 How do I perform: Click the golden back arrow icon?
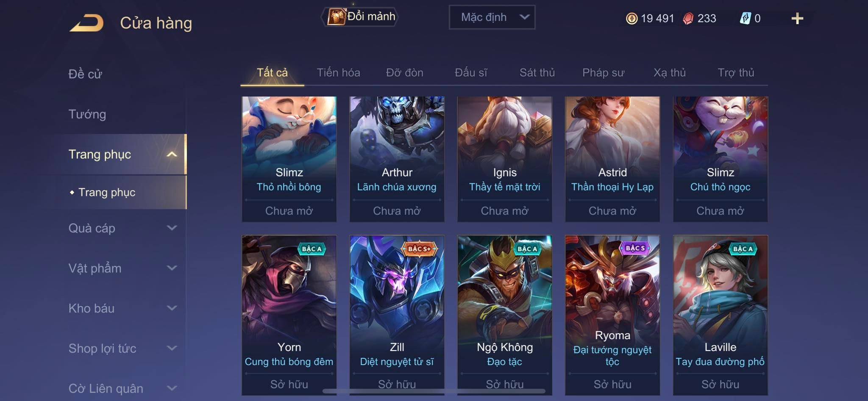(87, 23)
